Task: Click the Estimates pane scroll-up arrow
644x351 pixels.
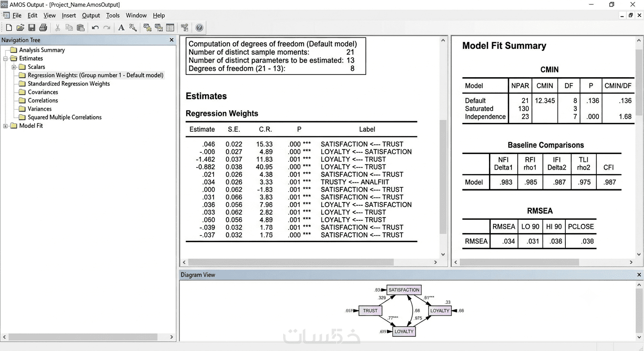Action: point(443,40)
